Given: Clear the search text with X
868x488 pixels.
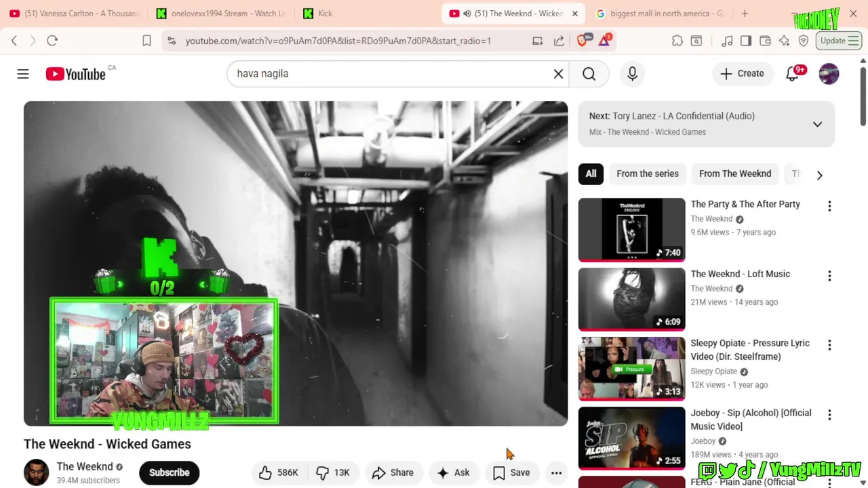Looking at the screenshot, I should tap(558, 74).
